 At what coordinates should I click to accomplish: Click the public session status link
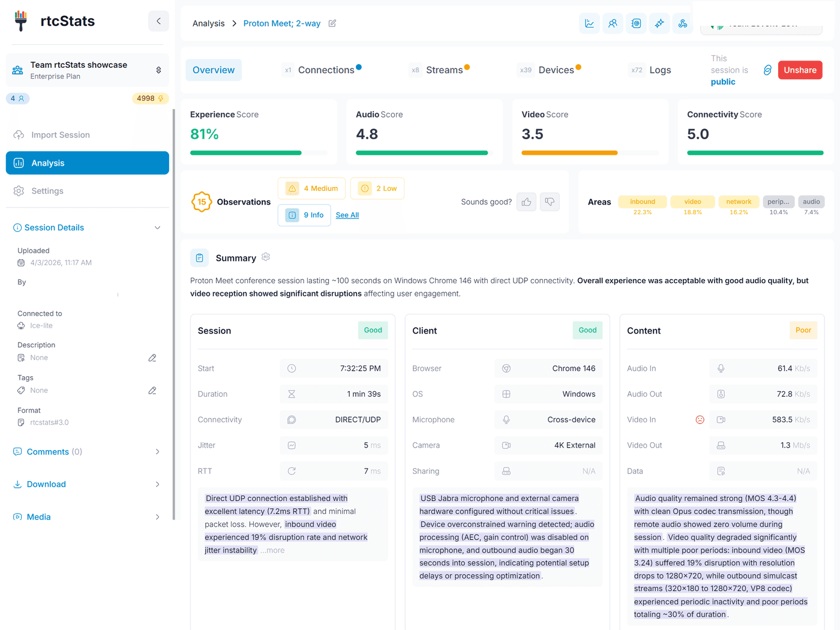[723, 82]
